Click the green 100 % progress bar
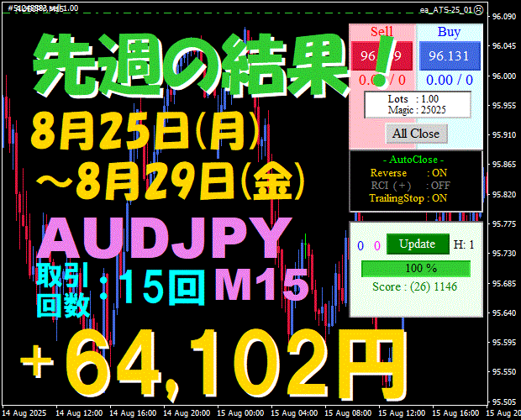521x420 pixels. 415,268
